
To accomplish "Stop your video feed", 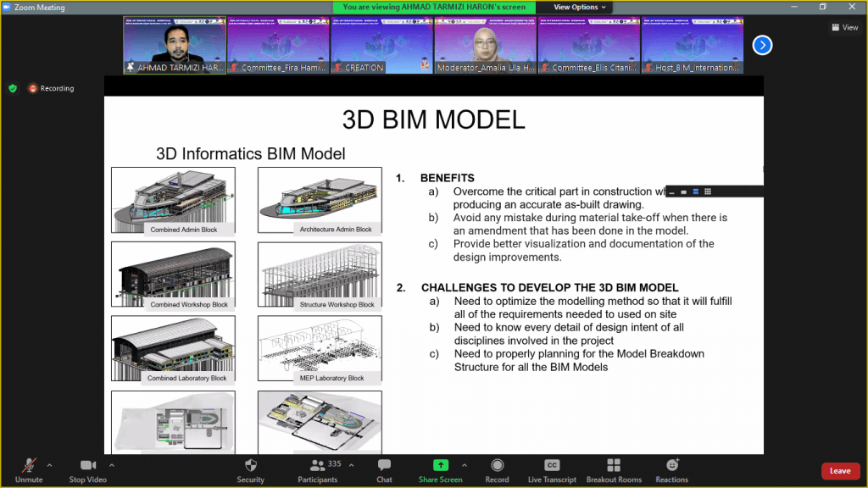I will click(87, 469).
